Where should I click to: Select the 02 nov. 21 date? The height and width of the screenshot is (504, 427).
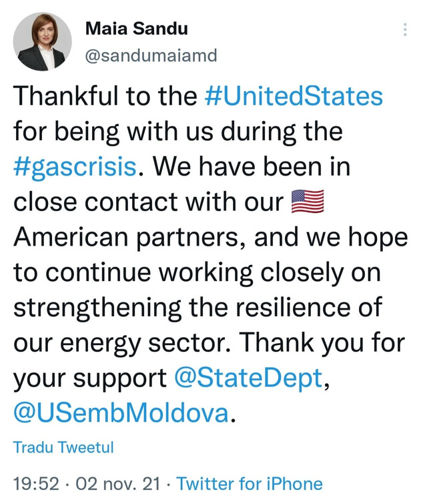pos(117,483)
